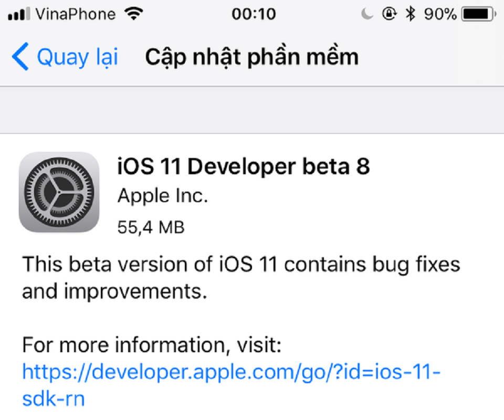This screenshot has height=420, width=504.
Task: Toggle Do Not Disturb from the status bar
Action: click(367, 13)
